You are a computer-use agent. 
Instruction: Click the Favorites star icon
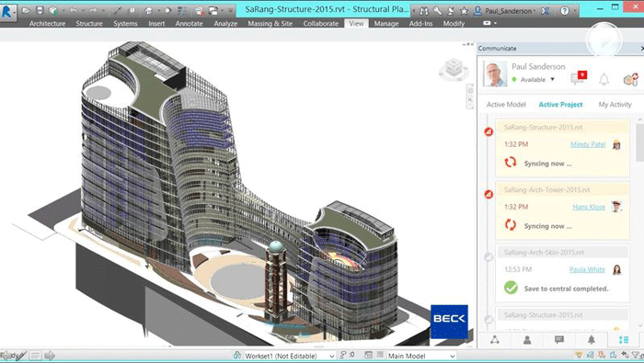[464, 11]
